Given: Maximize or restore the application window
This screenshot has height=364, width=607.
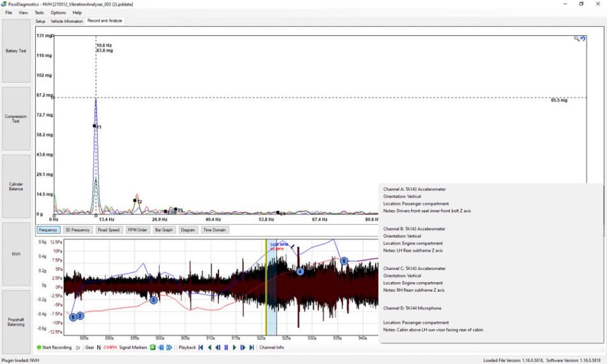Looking at the screenshot, I should point(581,4).
